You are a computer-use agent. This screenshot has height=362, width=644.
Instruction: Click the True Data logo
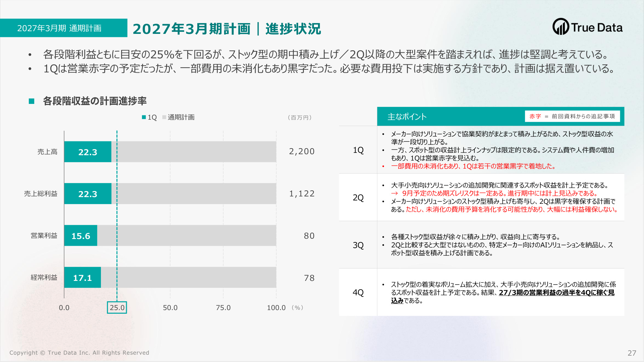[x=588, y=27]
